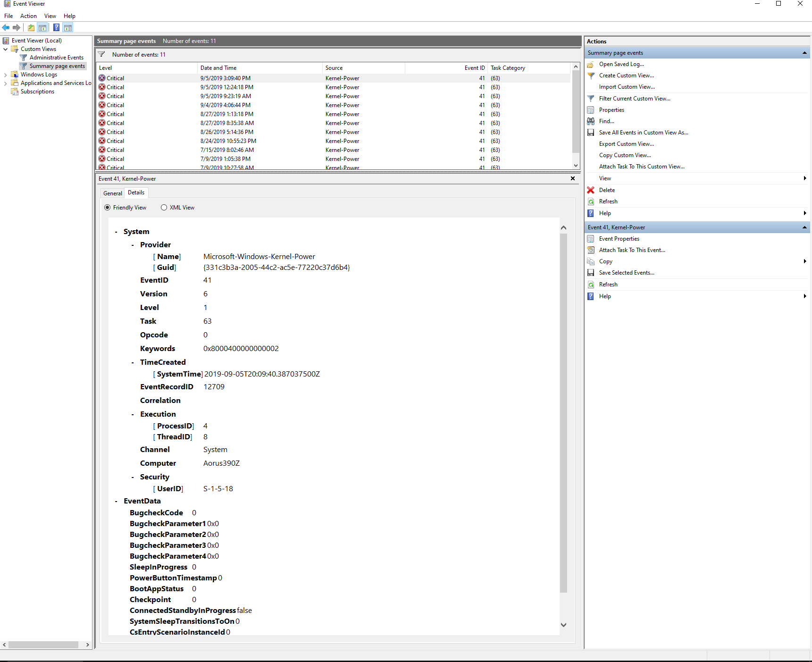
Task: Click critical icon of 8/24/2019 10:55:23 PM event
Action: pos(102,141)
